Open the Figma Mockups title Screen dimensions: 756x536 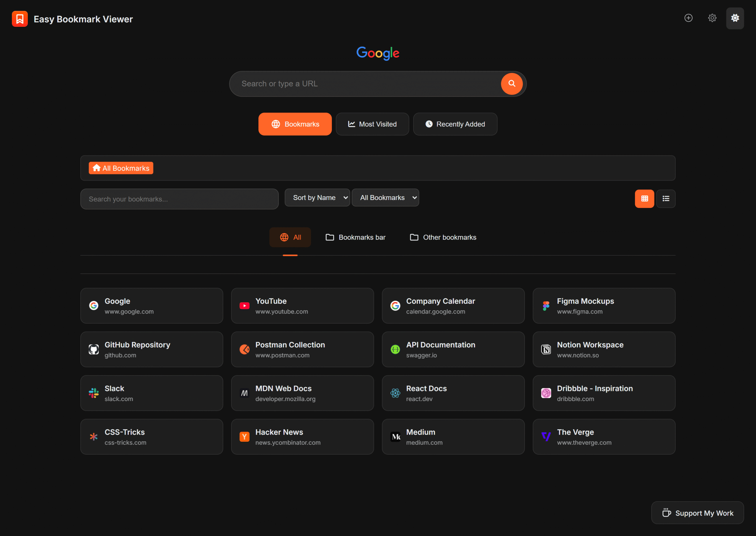point(585,301)
